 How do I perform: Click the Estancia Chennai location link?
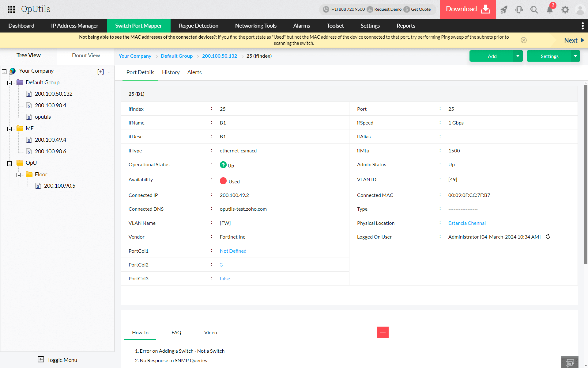click(467, 223)
